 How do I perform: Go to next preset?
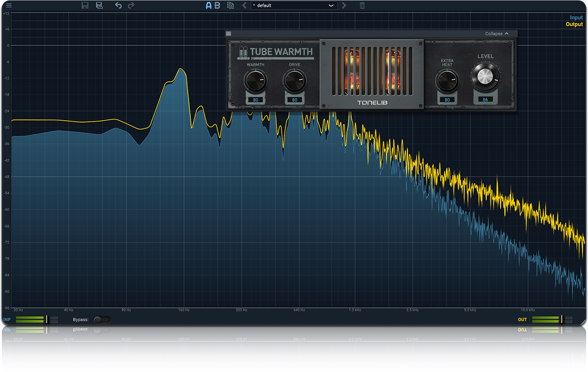point(344,5)
